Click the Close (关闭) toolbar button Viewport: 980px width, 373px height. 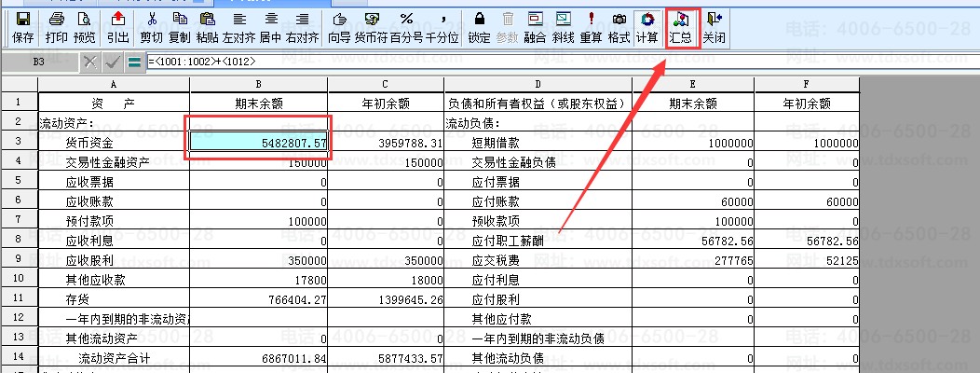point(714,28)
